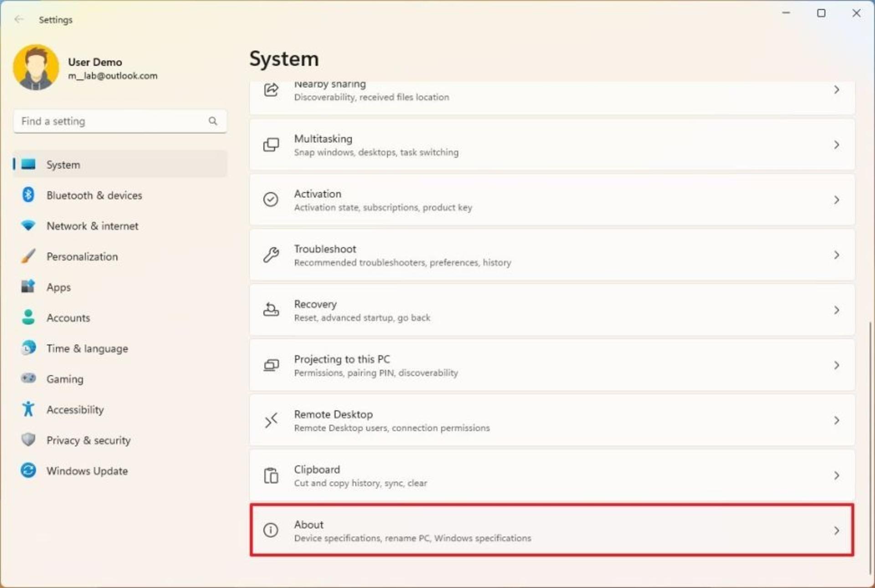Expand Nearby sharing via its chevron

(x=837, y=90)
